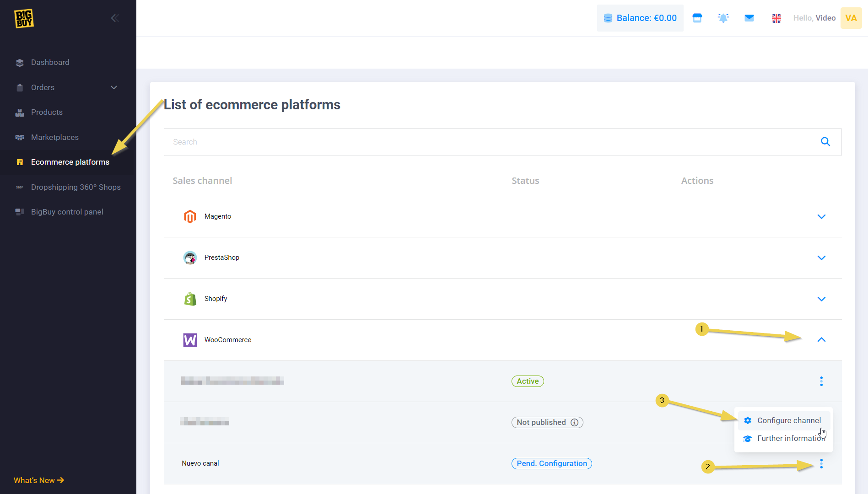
Task: Open the What's New link
Action: pos(39,480)
